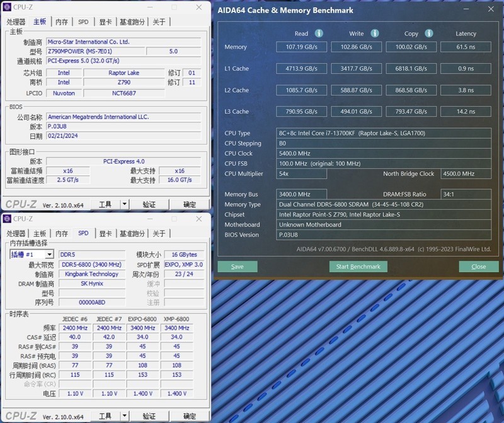Click 验证 button in top CPU-Z window
This screenshot has width=504, height=423.
click(x=149, y=204)
